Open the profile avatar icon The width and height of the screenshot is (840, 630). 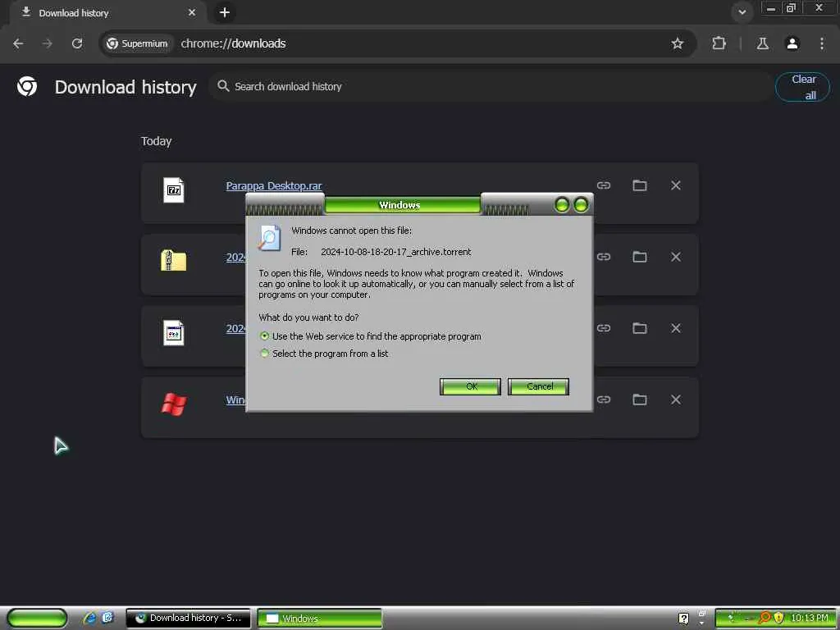tap(792, 43)
